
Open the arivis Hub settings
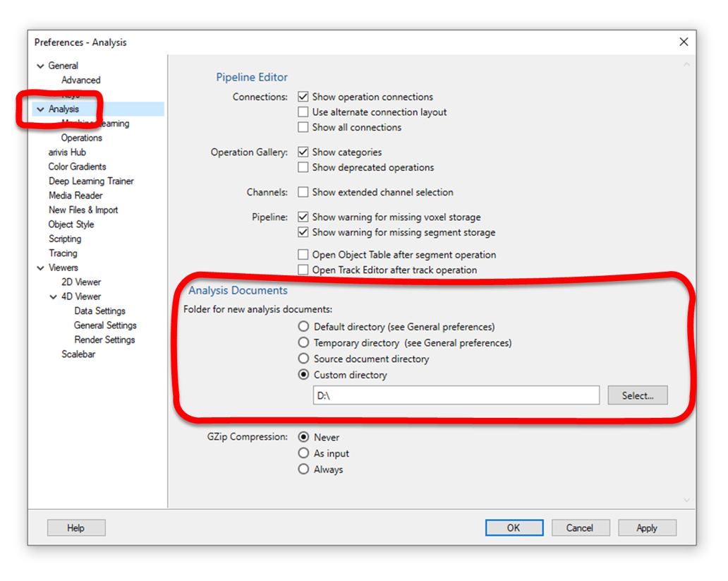tap(68, 152)
